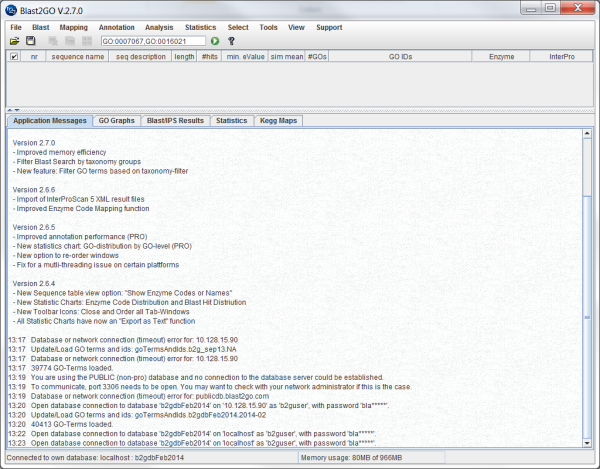Click the publicdb.blast2go.com error log line
This screenshot has width=600, height=469.
tap(139, 396)
